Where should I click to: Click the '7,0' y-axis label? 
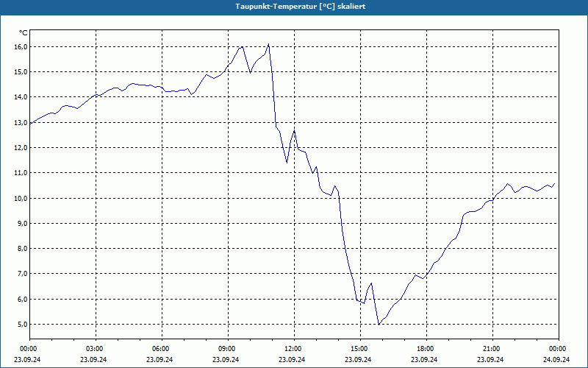coord(23,274)
